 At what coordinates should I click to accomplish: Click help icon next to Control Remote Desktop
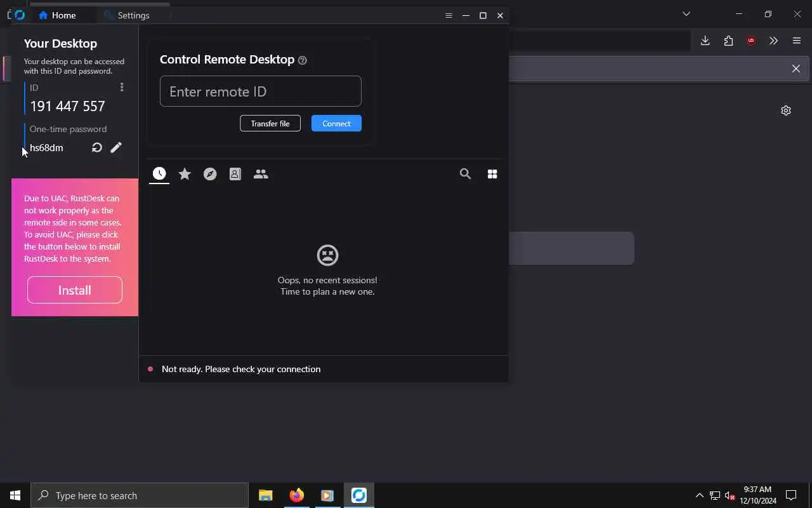303,60
